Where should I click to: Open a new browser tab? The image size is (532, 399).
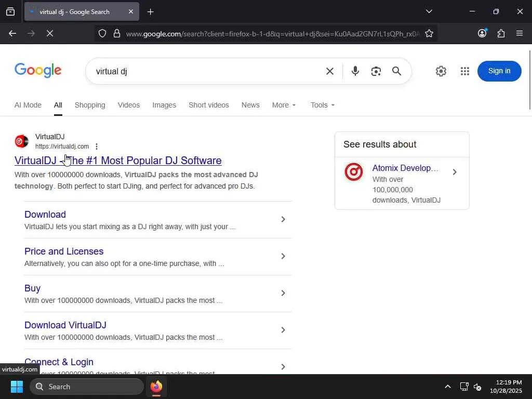150,12
